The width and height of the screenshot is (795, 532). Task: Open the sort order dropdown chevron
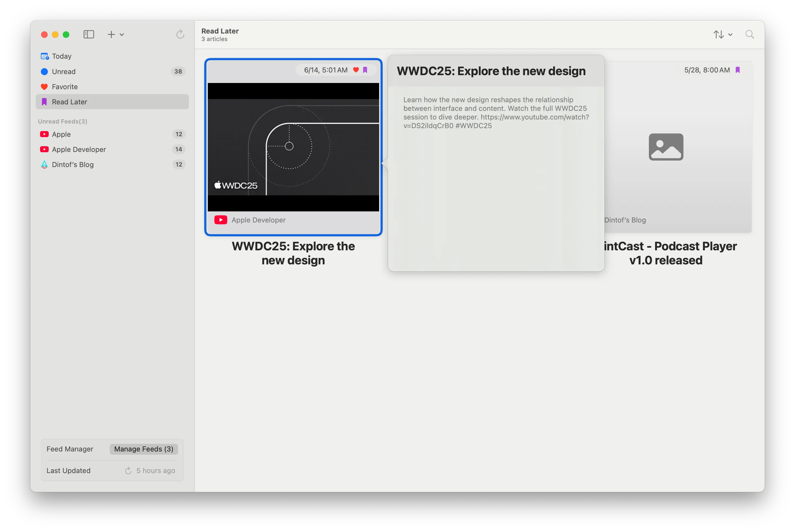click(730, 35)
